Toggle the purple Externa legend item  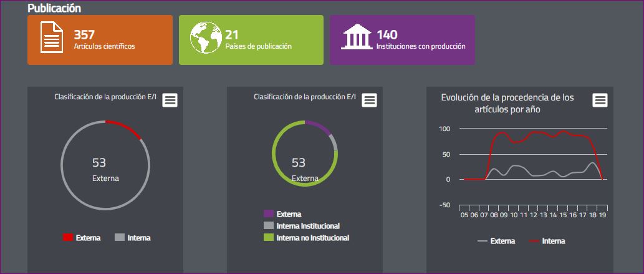[282, 214]
